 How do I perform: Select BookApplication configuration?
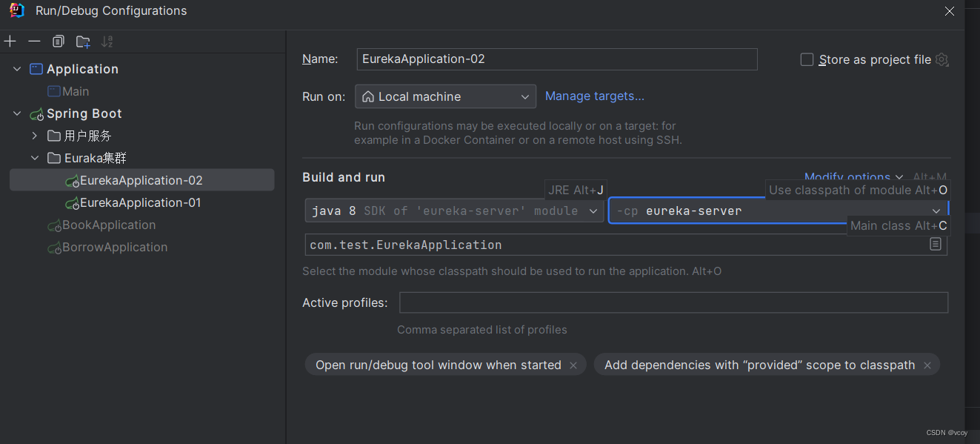[109, 225]
